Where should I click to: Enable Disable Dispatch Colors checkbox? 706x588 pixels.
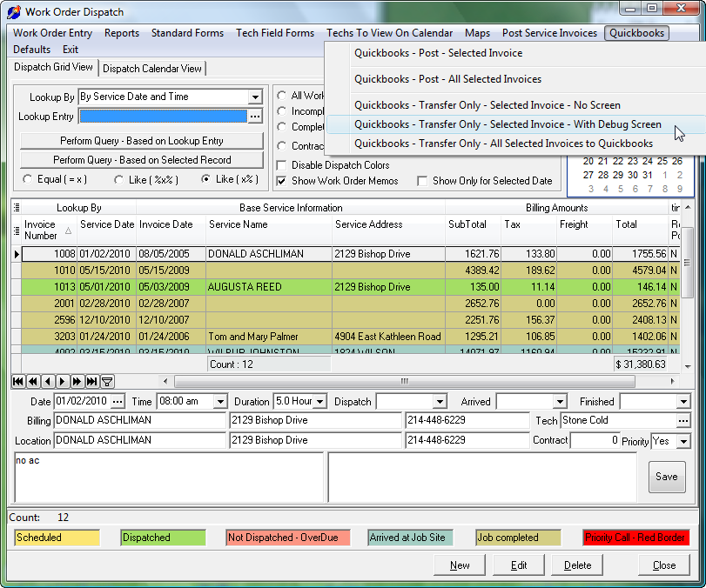pyautogui.click(x=282, y=165)
